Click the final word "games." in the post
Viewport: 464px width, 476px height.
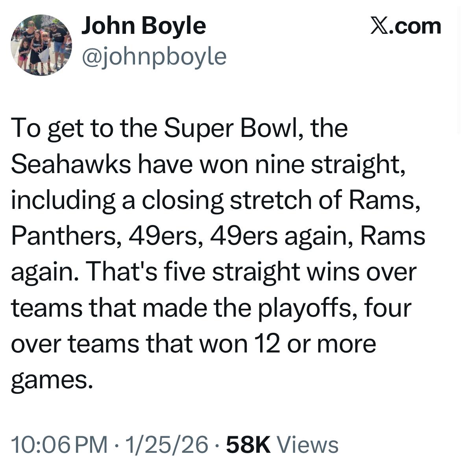(52, 380)
